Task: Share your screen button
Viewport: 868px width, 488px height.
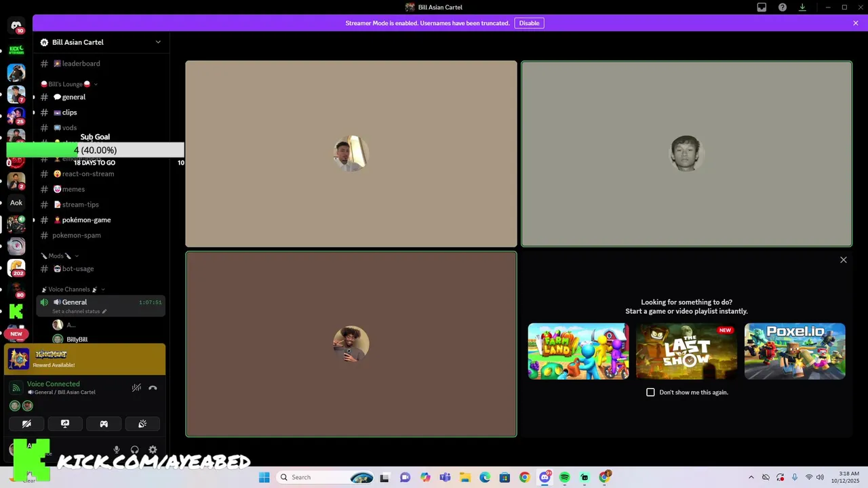Action: 65,424
